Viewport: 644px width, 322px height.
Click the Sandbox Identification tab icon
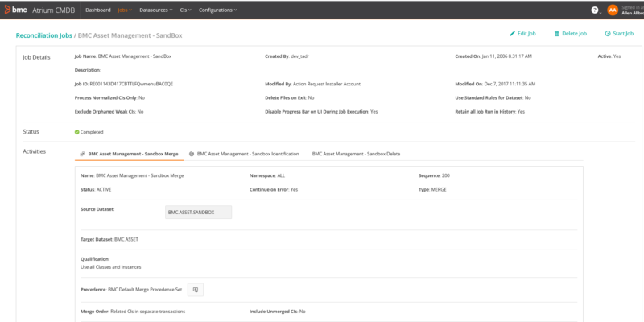(192, 154)
